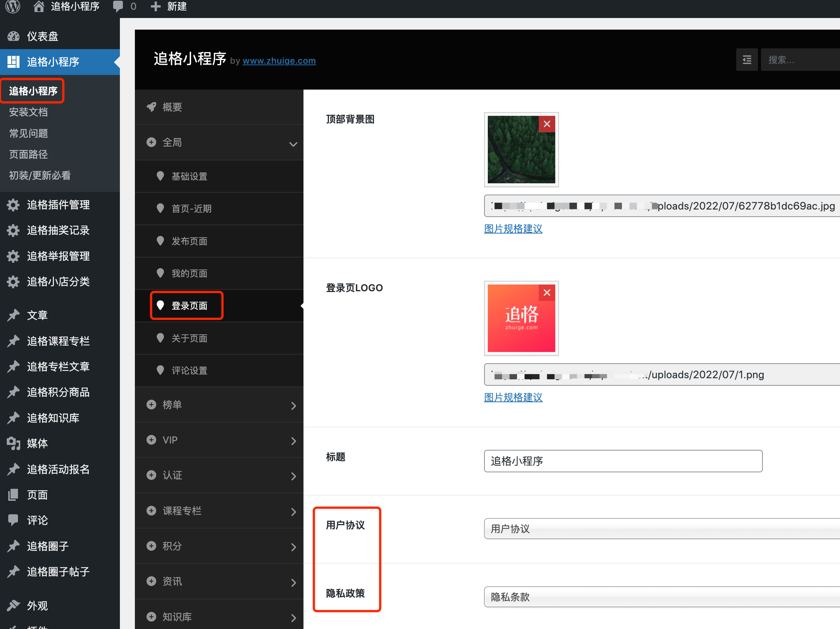Click pin icon beside 追格专栏文章
This screenshot has height=629, width=840.
(13, 367)
